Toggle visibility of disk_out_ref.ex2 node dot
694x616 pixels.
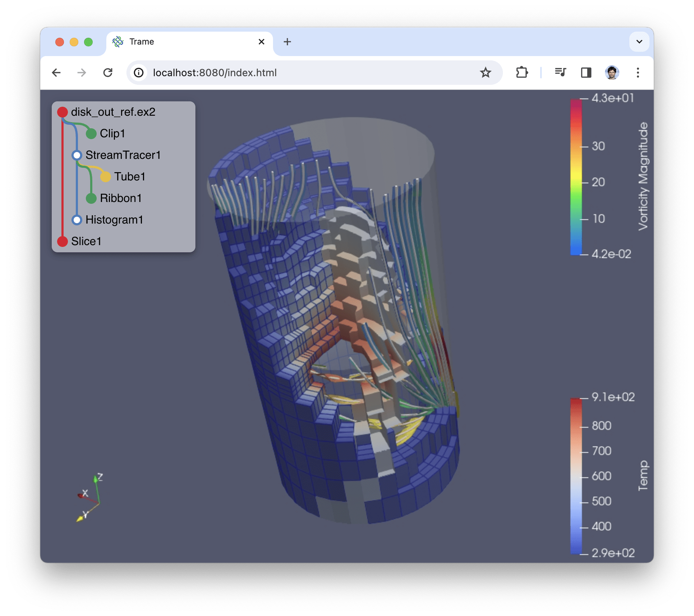tap(63, 112)
